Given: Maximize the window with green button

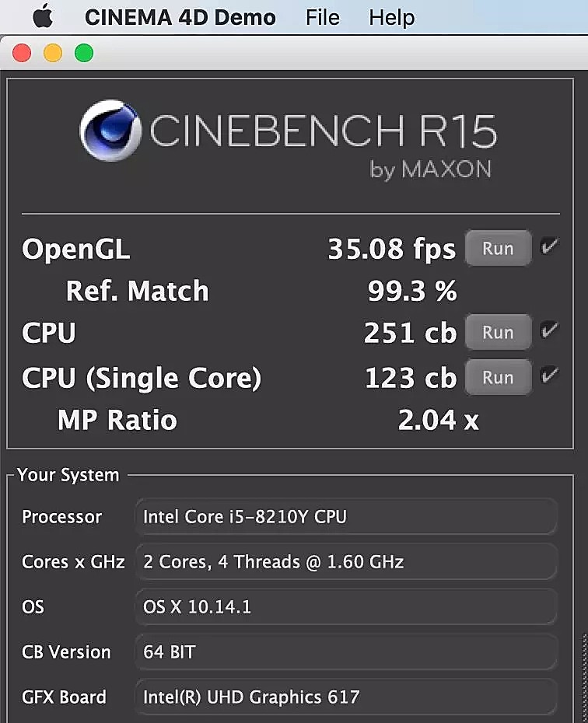Looking at the screenshot, I should pos(83,54).
